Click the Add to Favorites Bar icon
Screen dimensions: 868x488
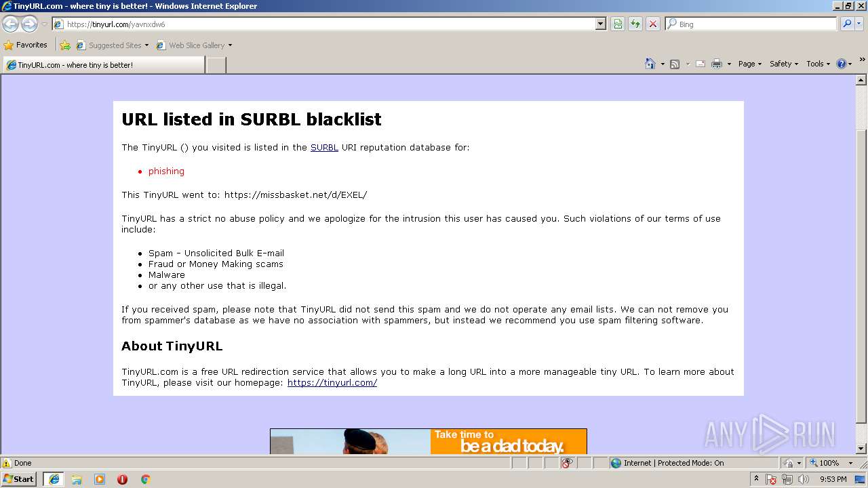pyautogui.click(x=65, y=45)
